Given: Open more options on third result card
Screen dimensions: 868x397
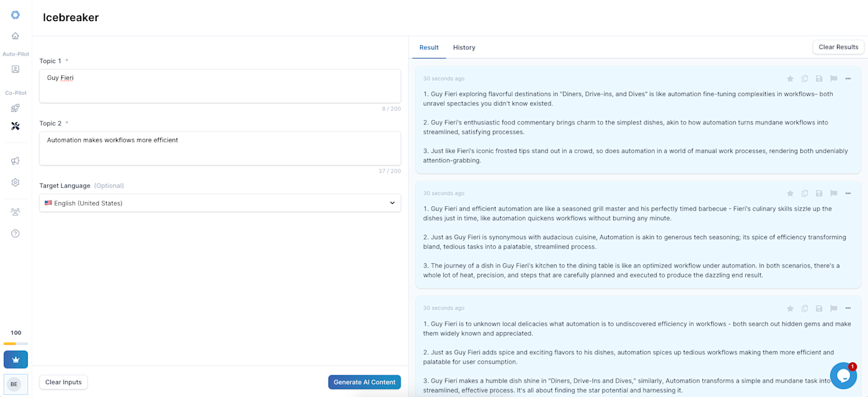Looking at the screenshot, I should 848,308.
